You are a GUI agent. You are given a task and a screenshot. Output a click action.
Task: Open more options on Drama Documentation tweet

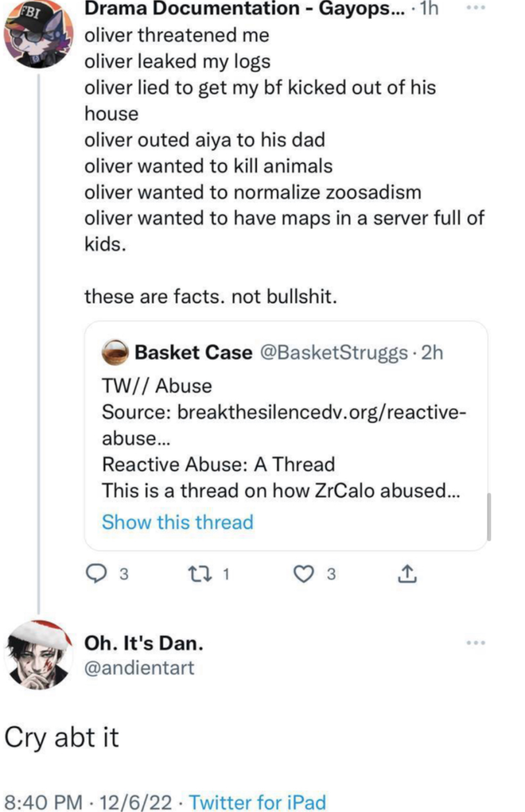476,8
